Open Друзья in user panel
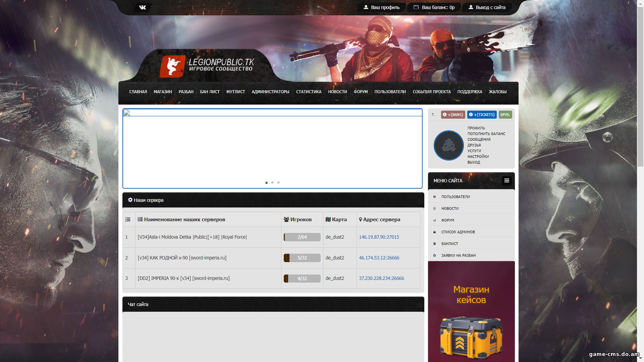Image resolution: width=644 pixels, height=362 pixels. (474, 145)
